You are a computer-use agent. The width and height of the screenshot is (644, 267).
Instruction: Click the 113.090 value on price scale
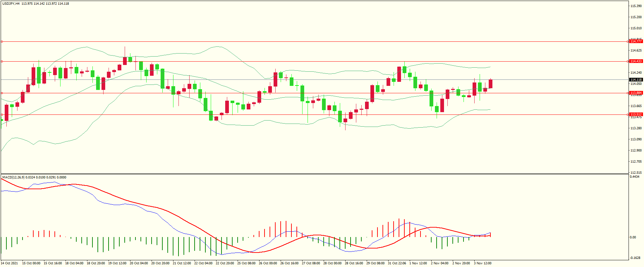click(636, 139)
